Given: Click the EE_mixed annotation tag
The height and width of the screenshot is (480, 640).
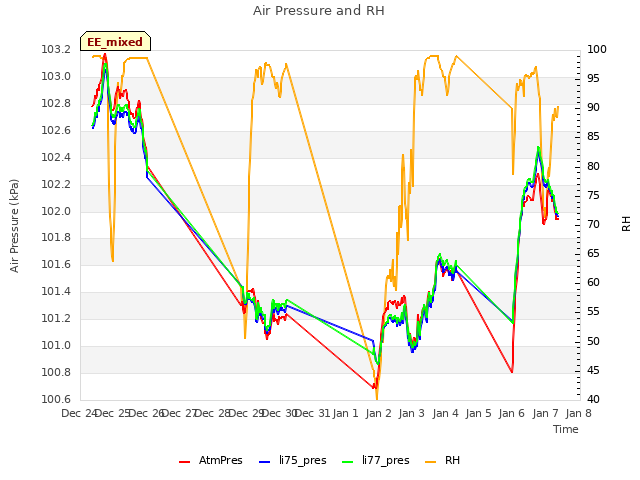Looking at the screenshot, I should (115, 42).
